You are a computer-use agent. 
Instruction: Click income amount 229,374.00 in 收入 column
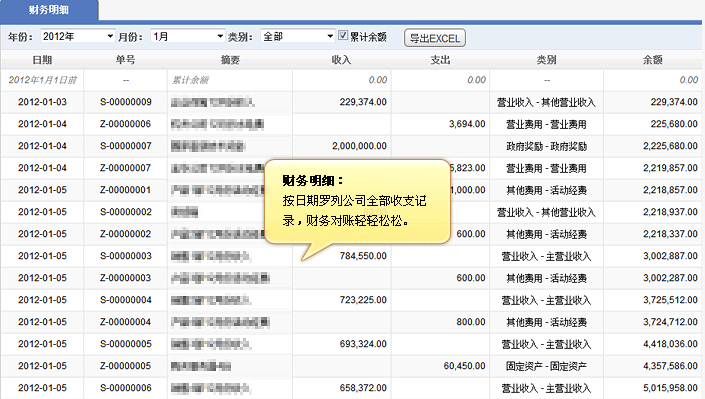click(363, 102)
